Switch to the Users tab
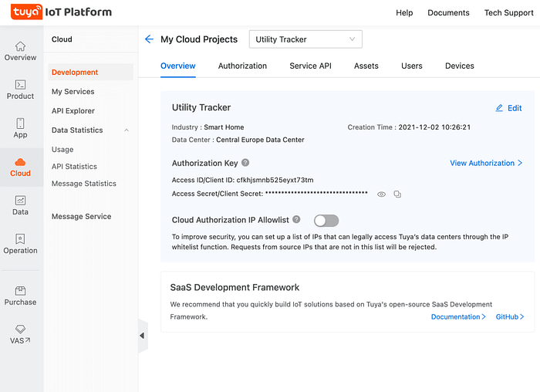 tap(411, 66)
